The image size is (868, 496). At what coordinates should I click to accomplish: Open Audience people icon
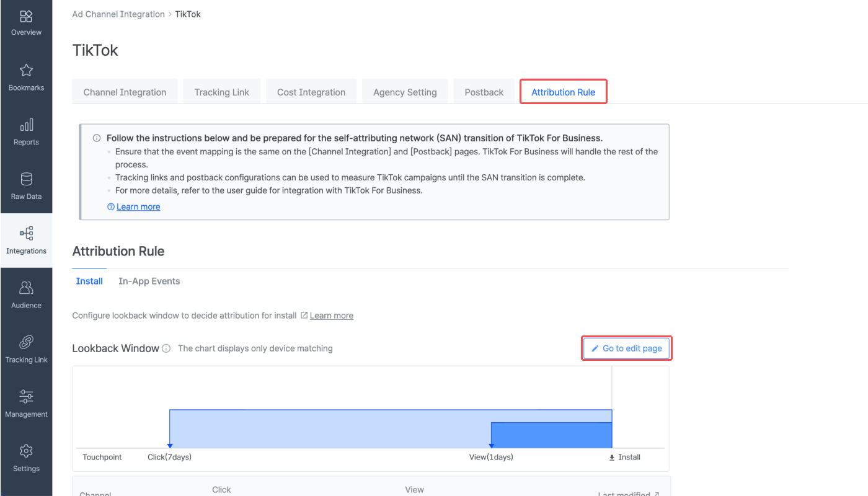[x=26, y=288]
